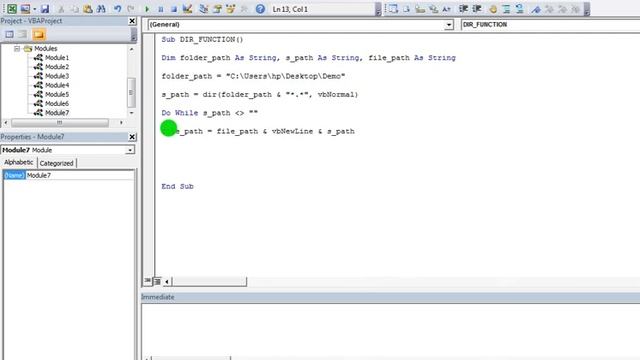Run the DIR_FUNCTION macro
Viewport: 640px width, 360px height.
pyautogui.click(x=147, y=9)
